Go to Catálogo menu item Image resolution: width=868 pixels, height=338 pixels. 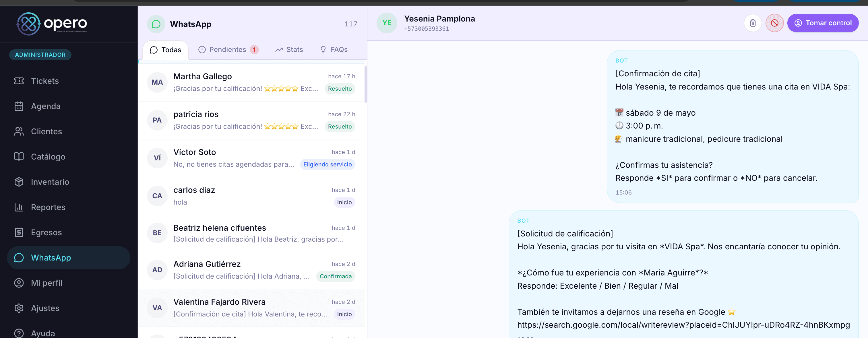[68, 157]
